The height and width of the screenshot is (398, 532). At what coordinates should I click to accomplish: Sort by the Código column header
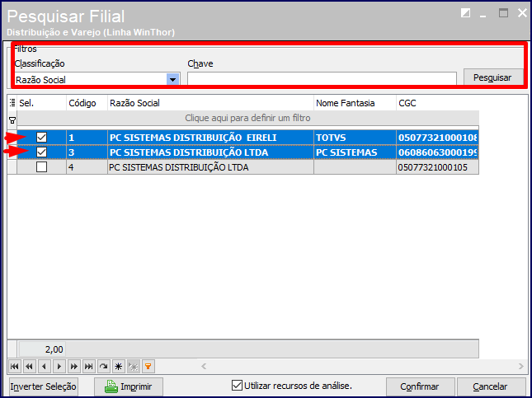point(87,103)
